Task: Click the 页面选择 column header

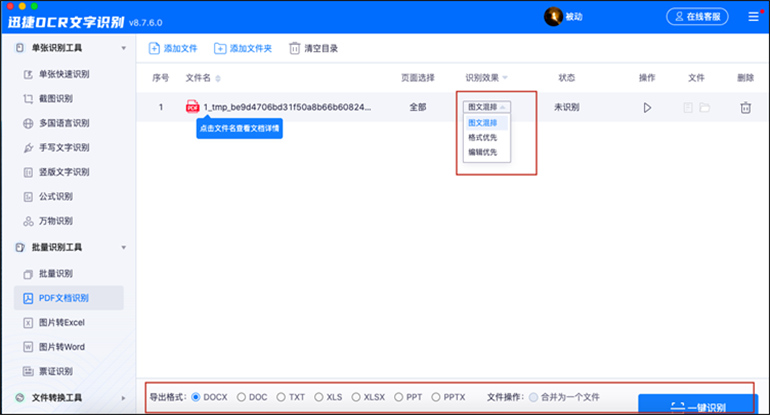Action: click(x=418, y=78)
